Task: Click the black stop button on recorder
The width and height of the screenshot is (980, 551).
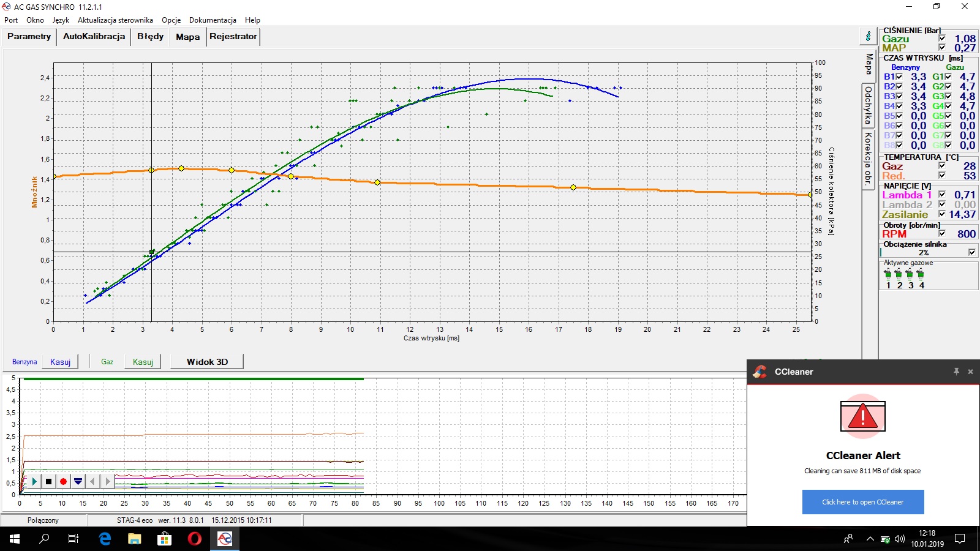Action: pyautogui.click(x=48, y=482)
